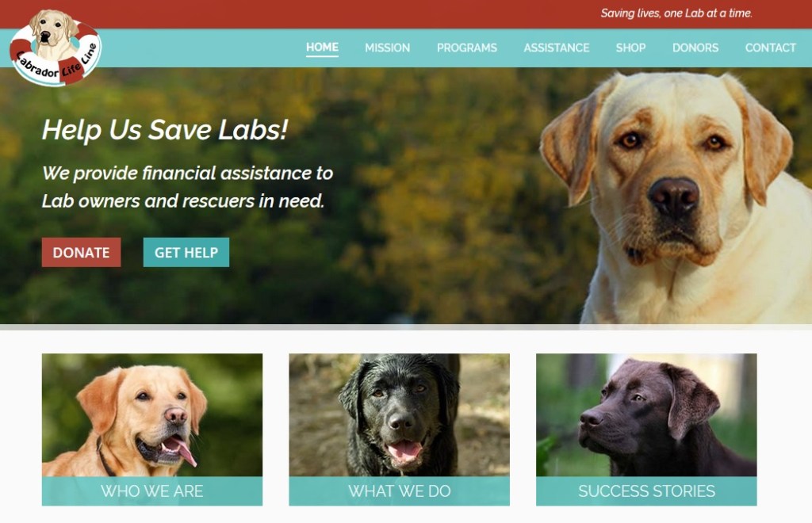Click the Get Help button
The width and height of the screenshot is (812, 523).
click(x=186, y=253)
